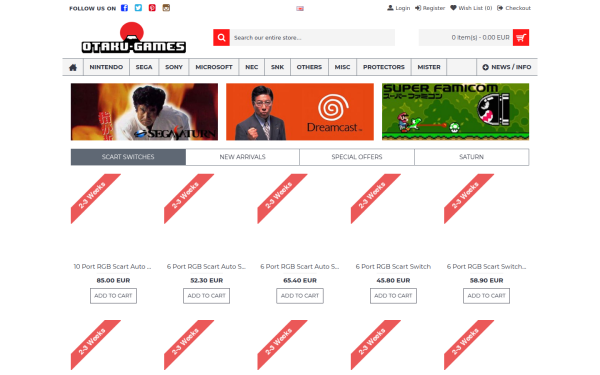Click the home icon in navigation bar
The image size is (600, 375).
[73, 67]
